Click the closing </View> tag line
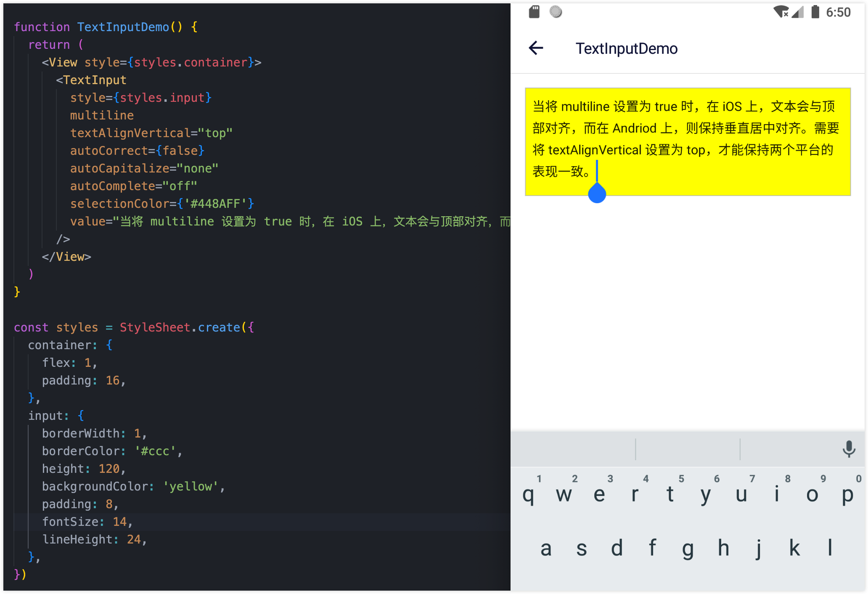Screen dimensions: 868x594 [66, 257]
